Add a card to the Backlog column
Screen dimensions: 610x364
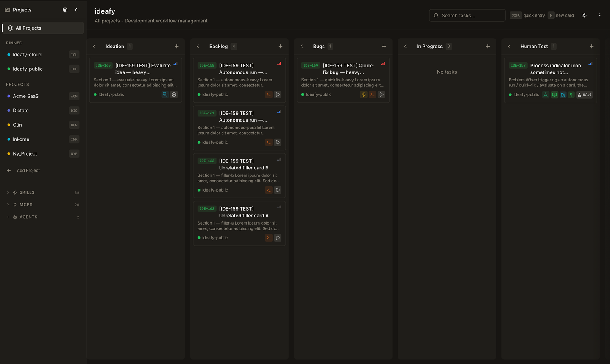pyautogui.click(x=280, y=47)
